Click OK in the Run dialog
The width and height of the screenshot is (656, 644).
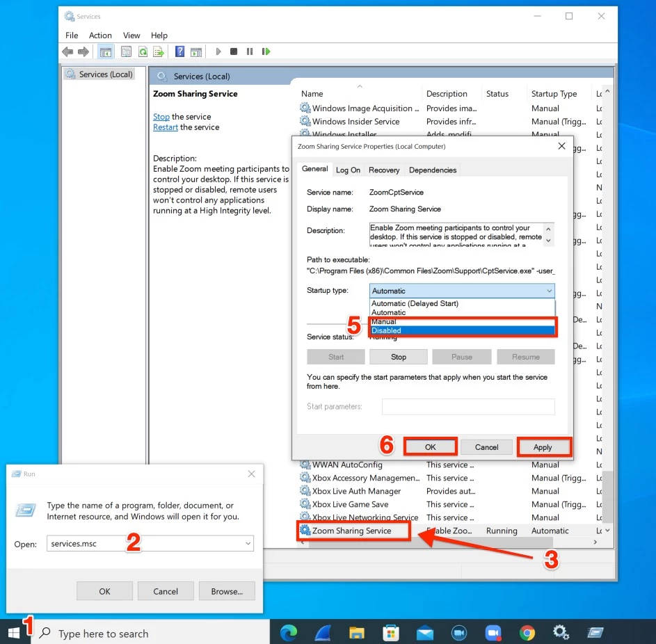(104, 591)
